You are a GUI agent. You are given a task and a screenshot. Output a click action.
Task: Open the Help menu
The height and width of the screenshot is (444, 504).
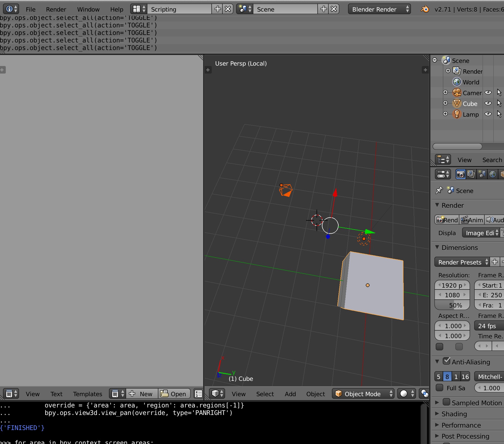[117, 9]
